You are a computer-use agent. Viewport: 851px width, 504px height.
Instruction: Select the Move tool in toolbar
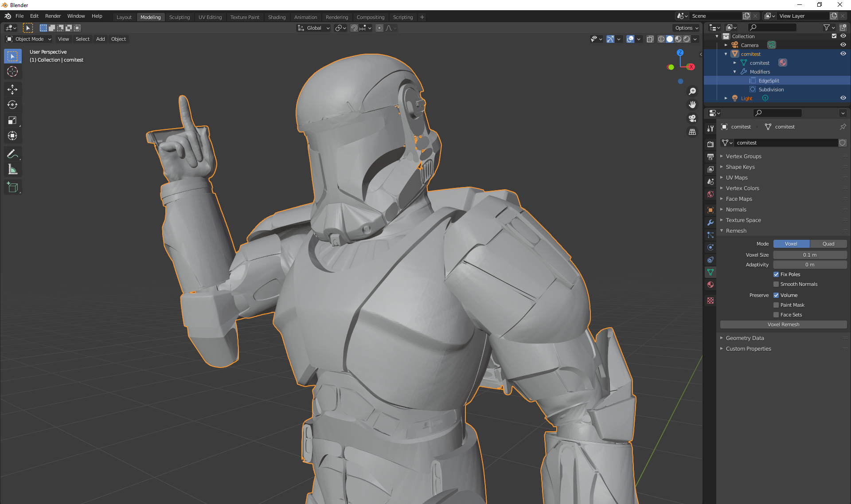pyautogui.click(x=12, y=89)
